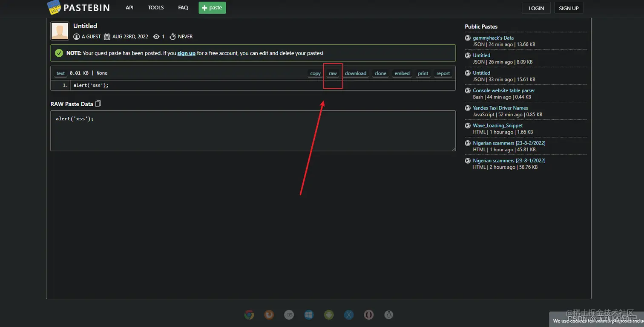Copy the paste using the copy button
644x327 pixels.
[315, 73]
